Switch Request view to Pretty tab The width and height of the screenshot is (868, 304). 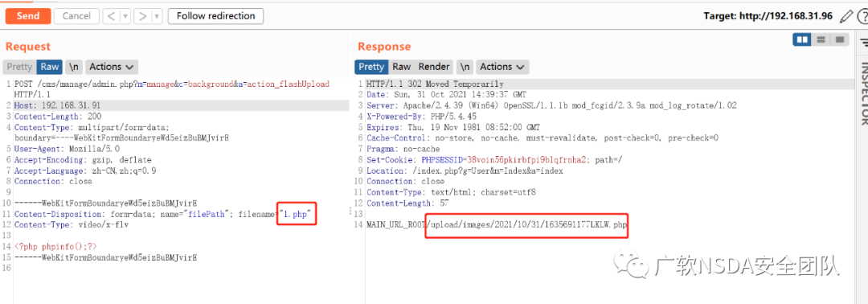pos(19,67)
